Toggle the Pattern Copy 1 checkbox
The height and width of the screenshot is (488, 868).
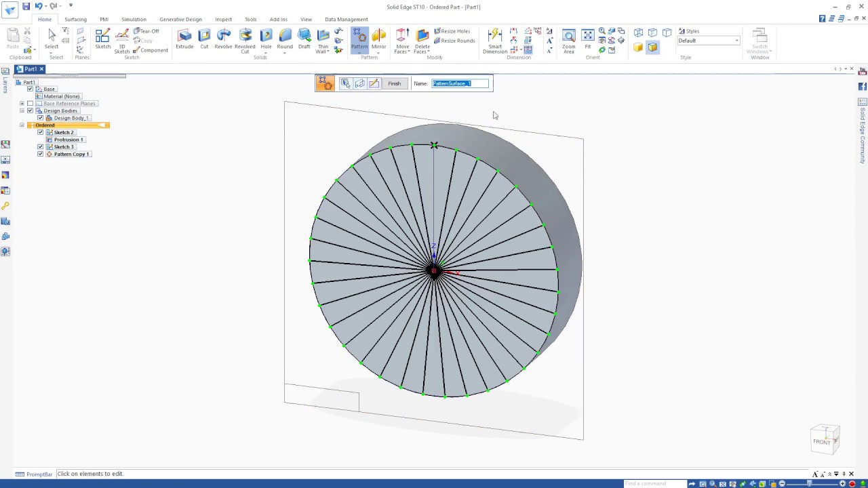click(x=40, y=154)
